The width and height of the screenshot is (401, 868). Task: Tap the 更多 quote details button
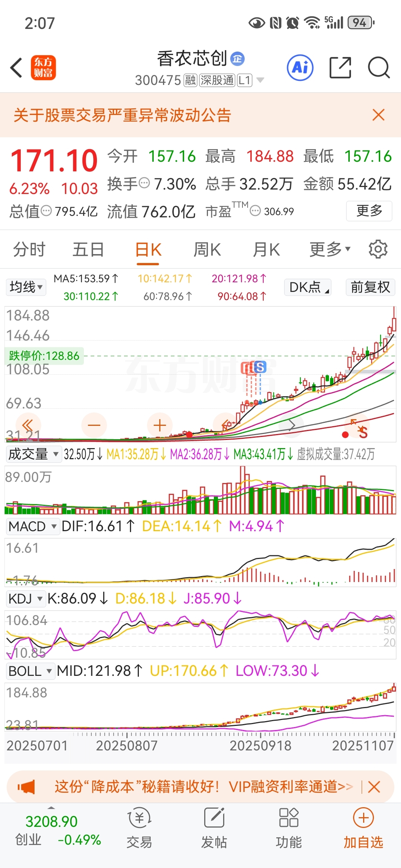point(369,211)
